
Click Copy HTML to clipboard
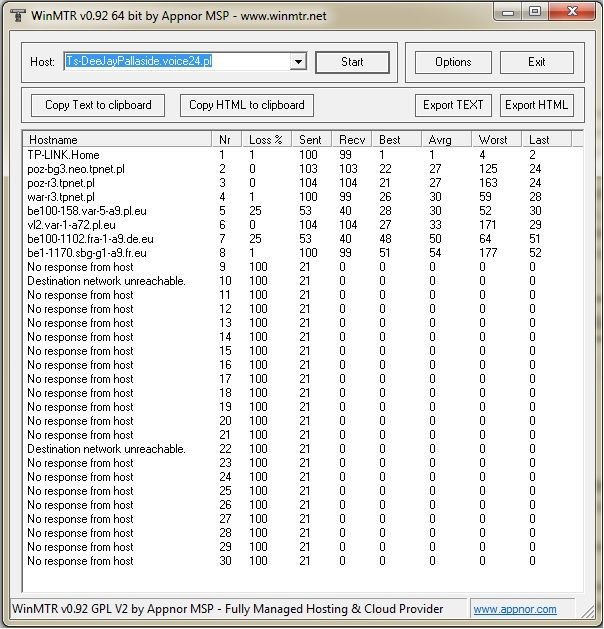click(x=247, y=105)
